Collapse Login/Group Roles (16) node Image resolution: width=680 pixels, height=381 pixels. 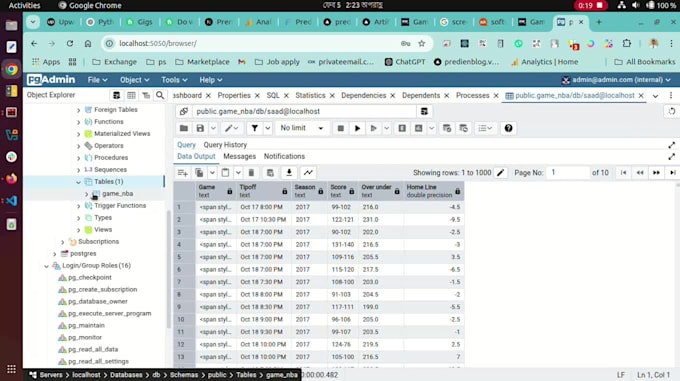coord(46,266)
